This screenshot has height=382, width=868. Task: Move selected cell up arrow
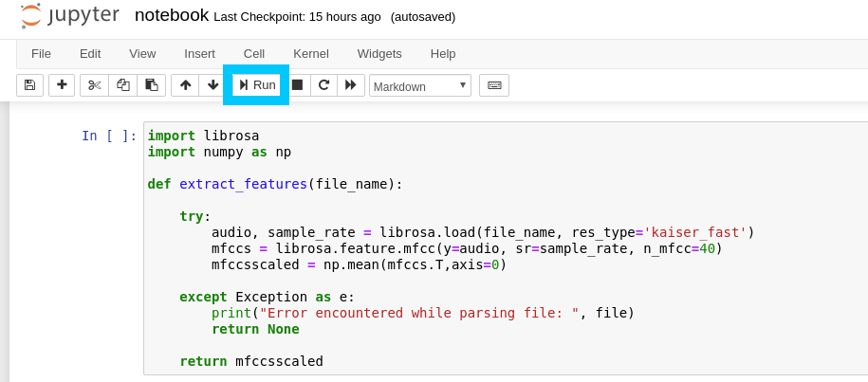(185, 85)
